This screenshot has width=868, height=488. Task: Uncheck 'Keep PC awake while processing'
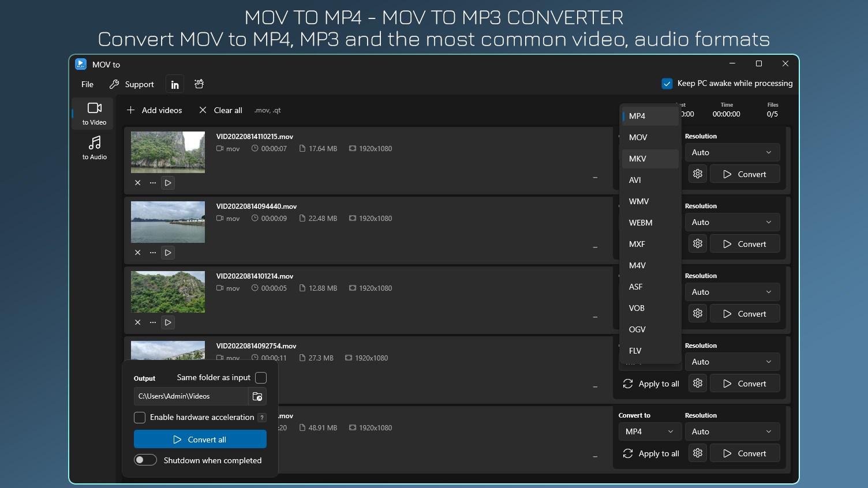coord(667,83)
